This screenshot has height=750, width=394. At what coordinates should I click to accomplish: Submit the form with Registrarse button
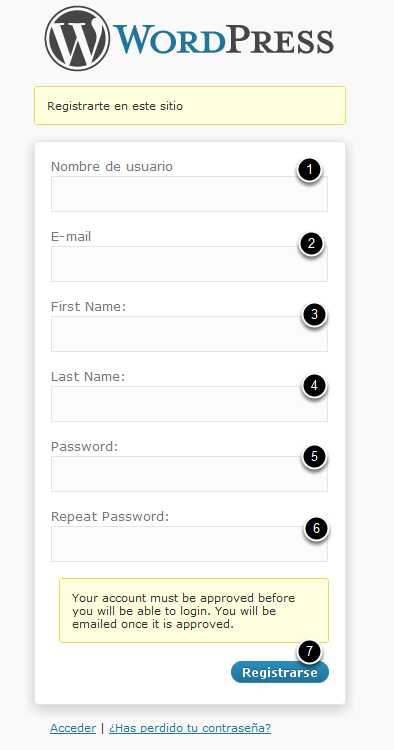click(280, 672)
